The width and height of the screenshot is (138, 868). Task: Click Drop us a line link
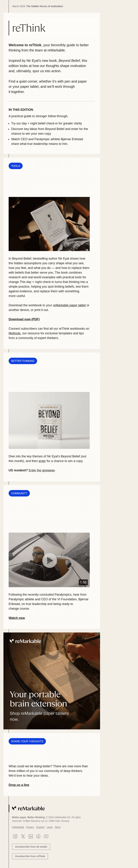pyautogui.click(x=19, y=785)
